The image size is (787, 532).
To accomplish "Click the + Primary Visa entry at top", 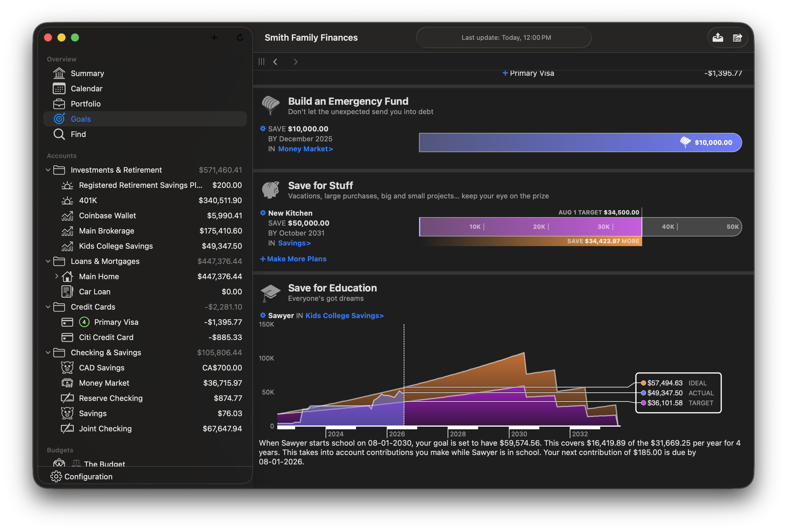I will [528, 73].
